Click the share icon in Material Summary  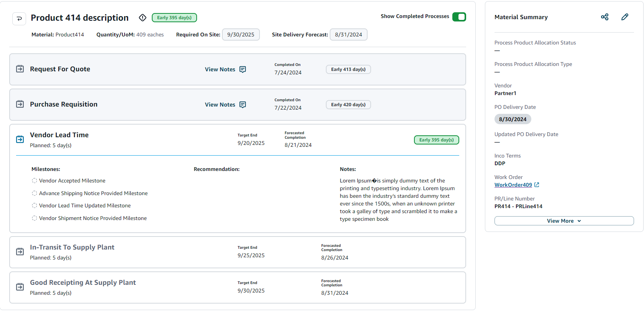click(x=605, y=17)
